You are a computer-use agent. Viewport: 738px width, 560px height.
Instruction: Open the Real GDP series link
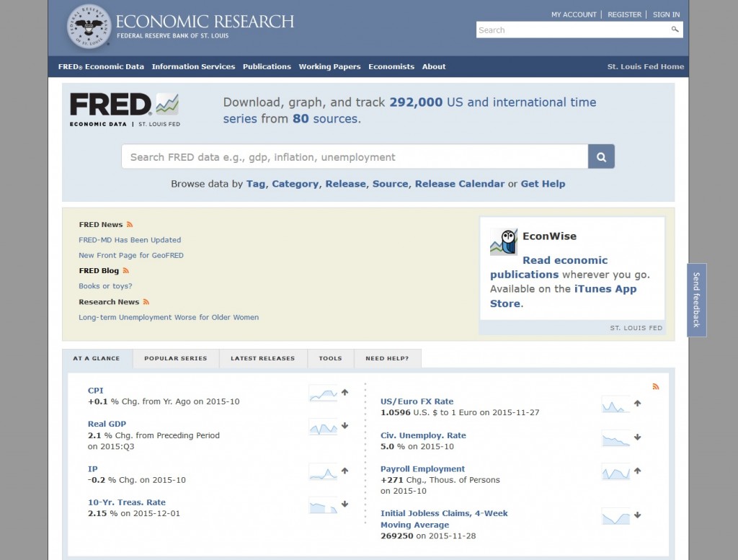tap(107, 424)
